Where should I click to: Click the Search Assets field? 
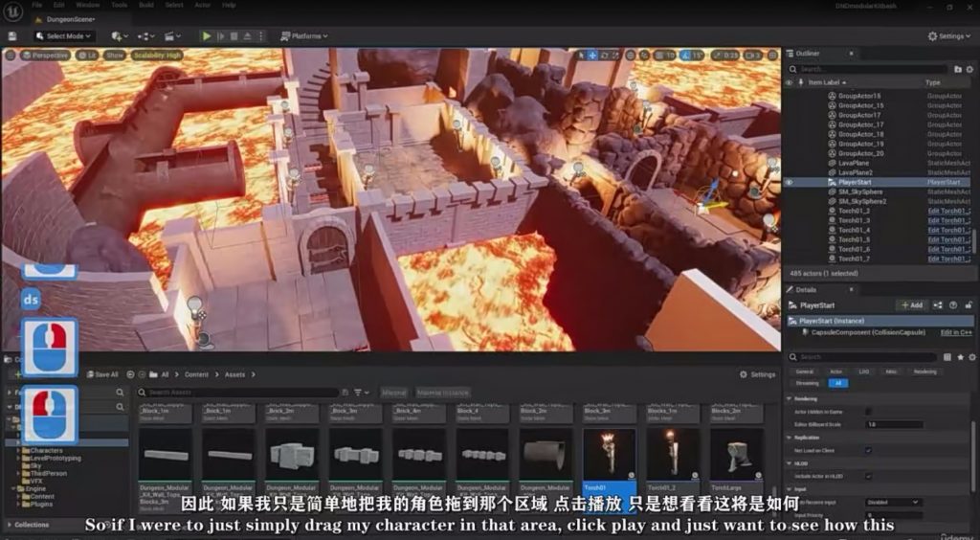237,393
